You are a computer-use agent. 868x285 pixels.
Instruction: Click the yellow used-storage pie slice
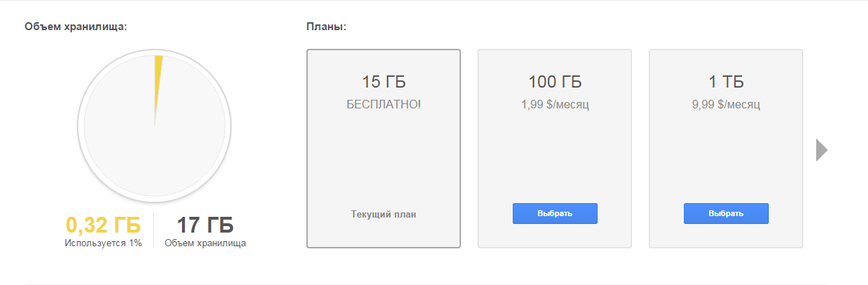(157, 88)
